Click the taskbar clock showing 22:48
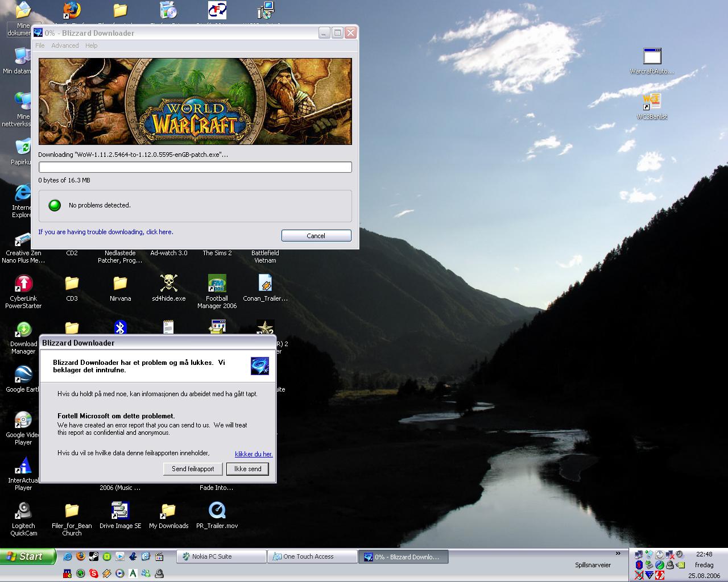 point(704,554)
